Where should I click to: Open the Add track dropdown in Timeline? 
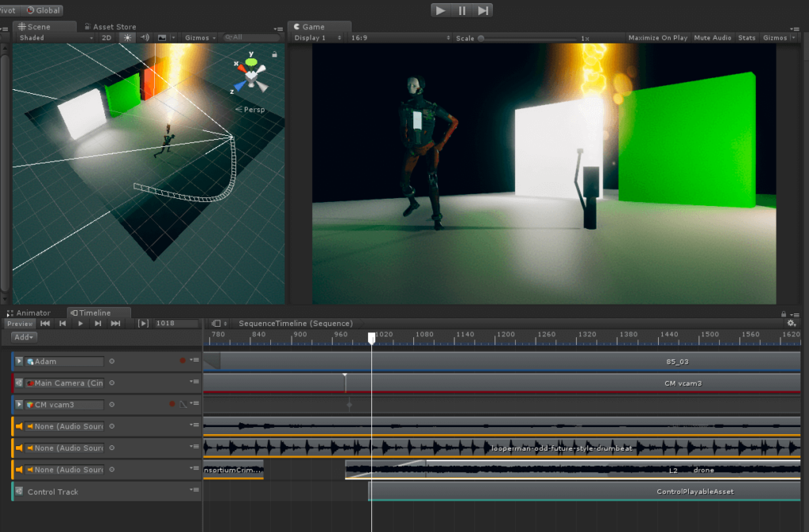click(24, 337)
